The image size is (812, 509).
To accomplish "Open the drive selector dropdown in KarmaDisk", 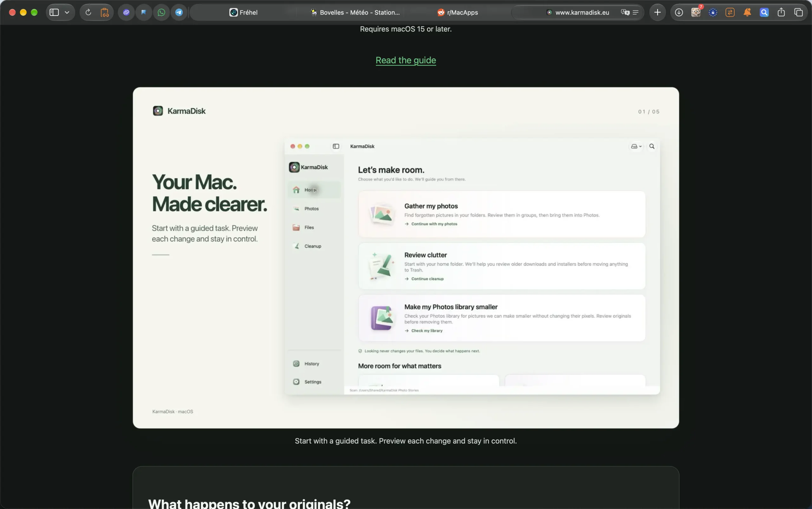I will pyautogui.click(x=636, y=146).
